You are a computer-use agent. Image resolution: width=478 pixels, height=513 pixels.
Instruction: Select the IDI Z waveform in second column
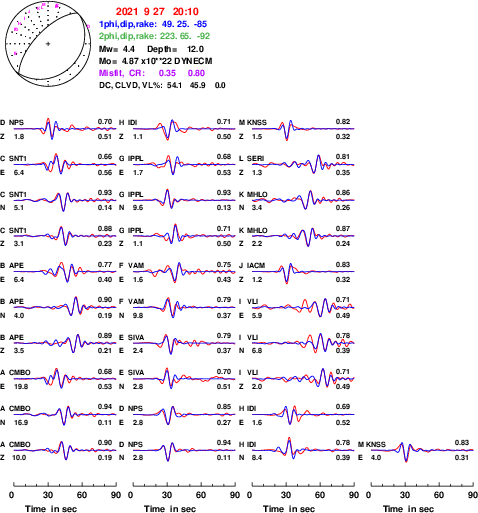(x=184, y=129)
